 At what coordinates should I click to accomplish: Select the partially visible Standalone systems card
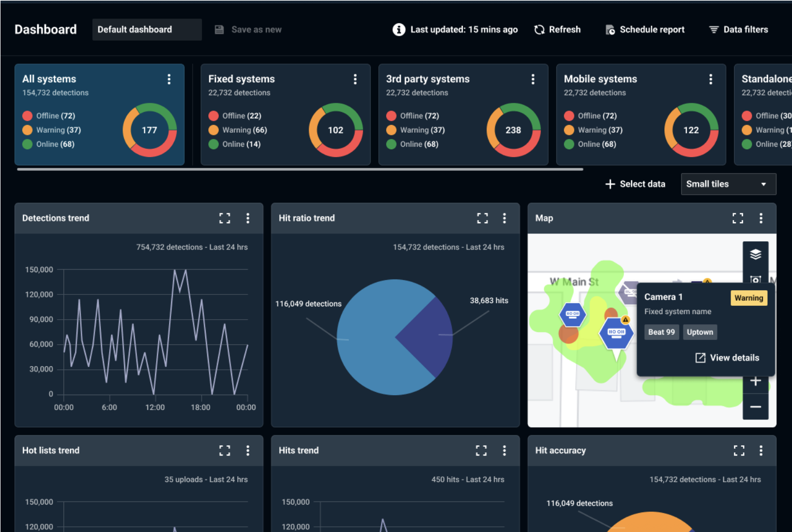[763, 115]
